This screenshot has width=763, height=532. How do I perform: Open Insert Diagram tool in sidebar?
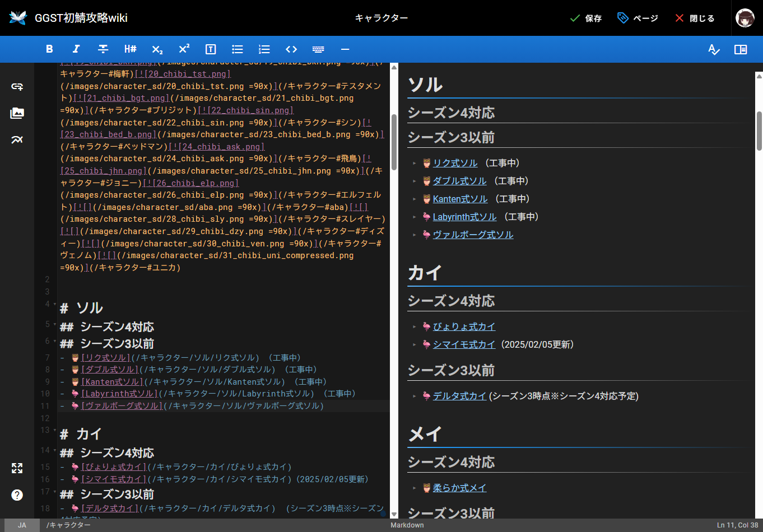tap(17, 140)
